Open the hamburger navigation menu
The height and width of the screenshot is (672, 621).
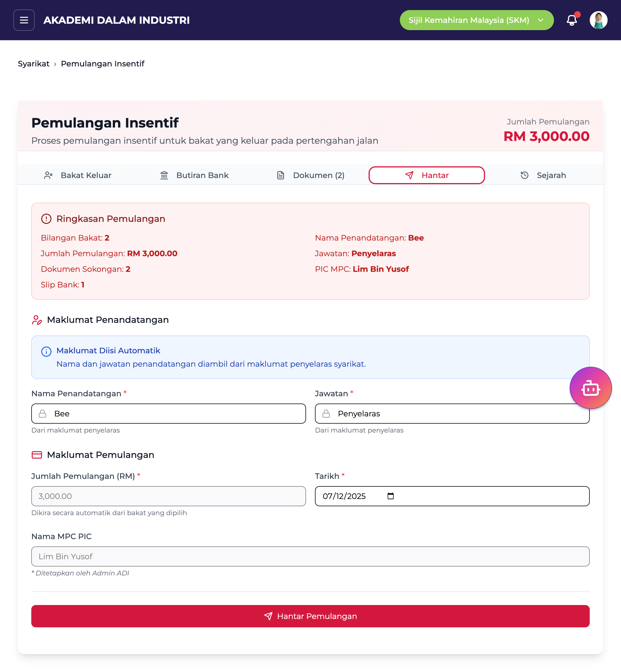(x=24, y=20)
